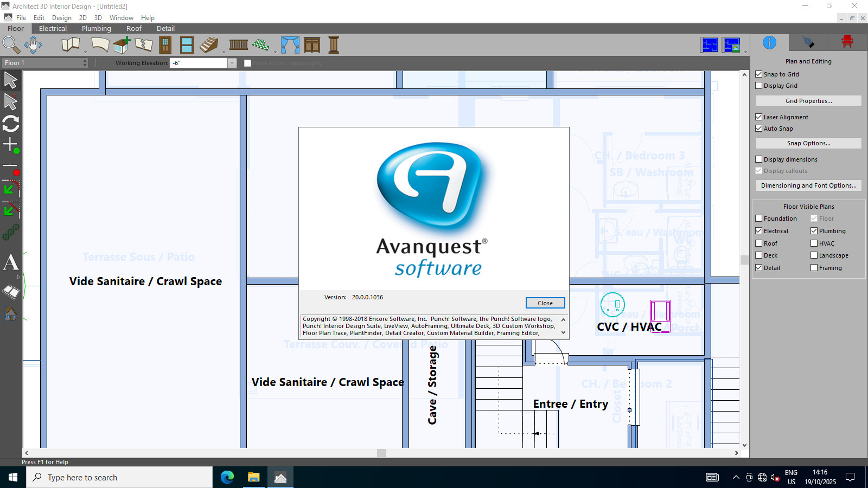Close the Avanquest about dialog
The image size is (868, 488).
(x=545, y=303)
